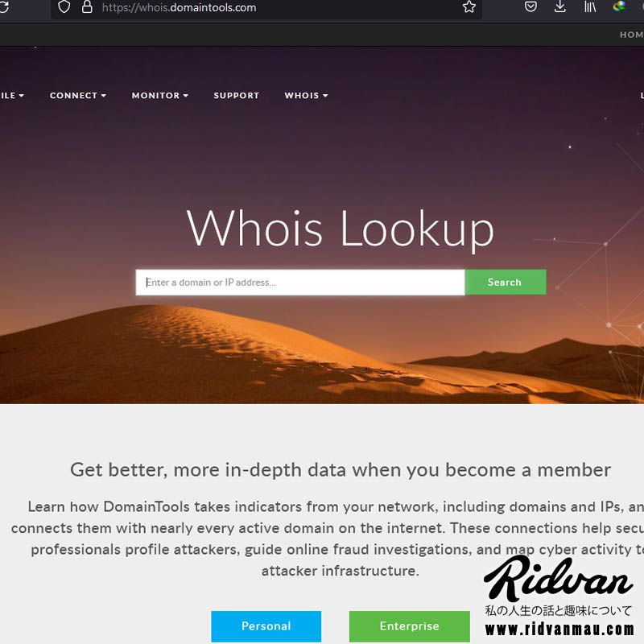Screen dimensions: 644x644
Task: Open the browser downloads arrow icon
Action: coord(560,7)
